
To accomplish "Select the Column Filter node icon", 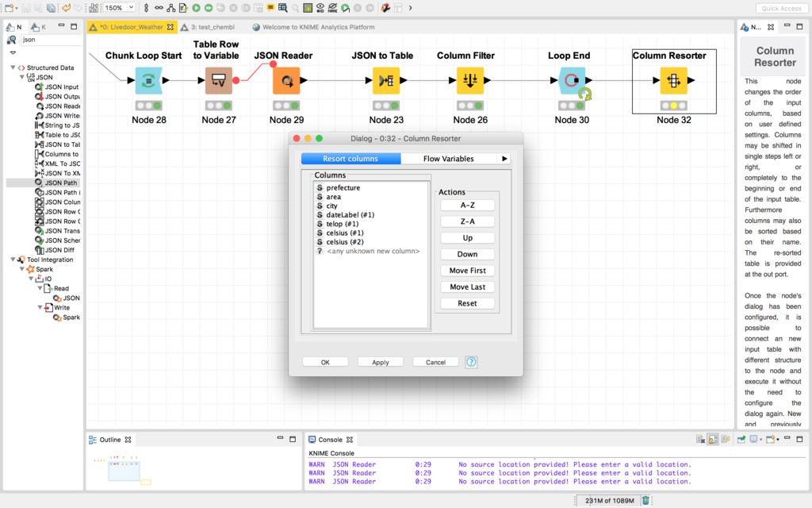I will point(470,80).
